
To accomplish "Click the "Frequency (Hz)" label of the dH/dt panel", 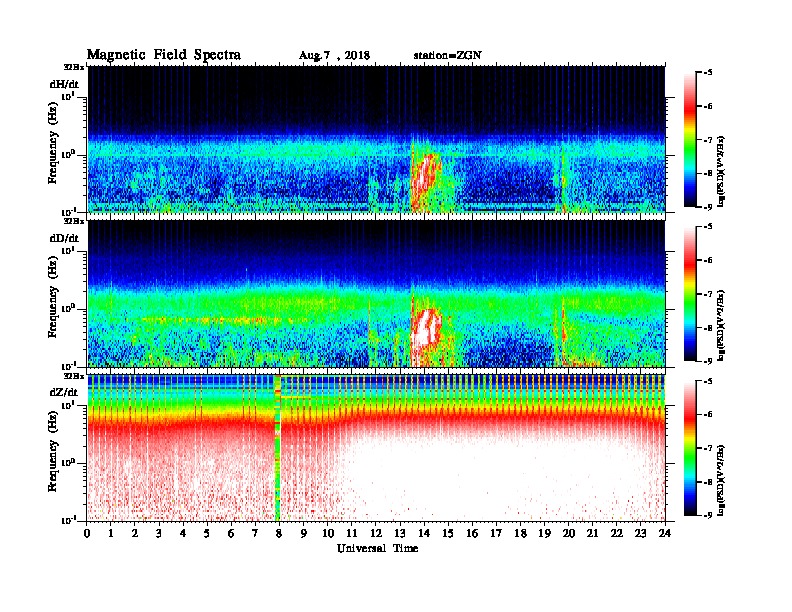I will [x=53, y=144].
